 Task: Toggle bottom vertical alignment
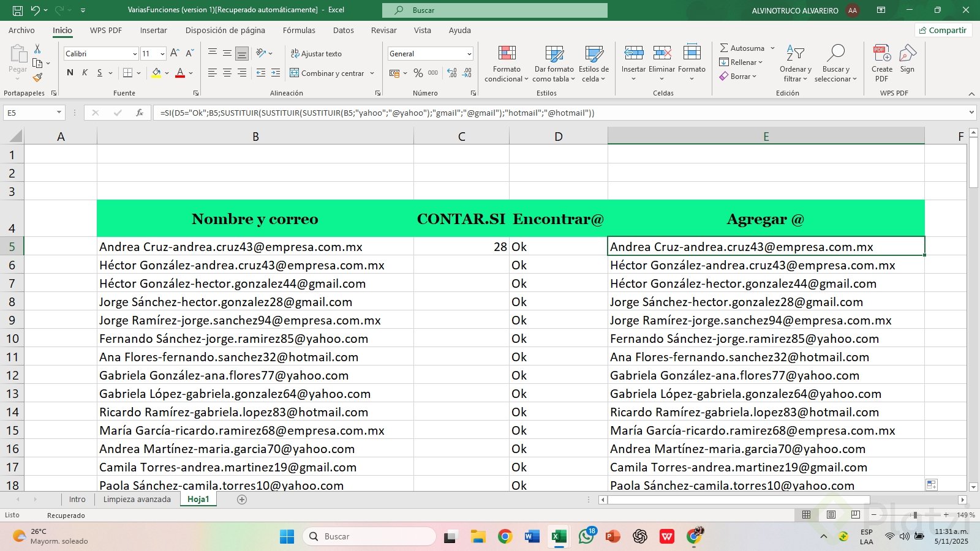[242, 53]
